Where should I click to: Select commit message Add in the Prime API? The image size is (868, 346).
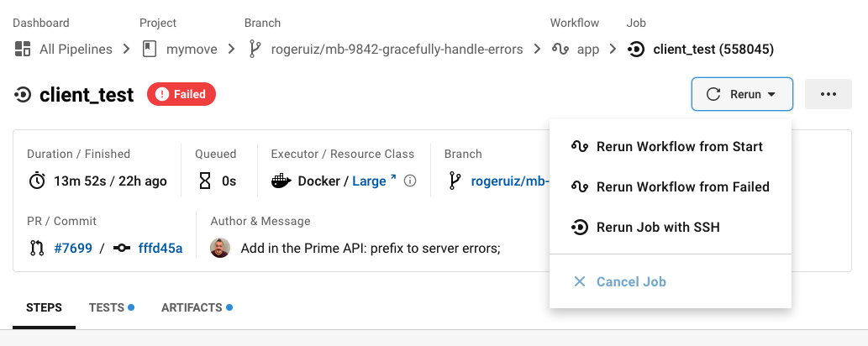click(371, 248)
